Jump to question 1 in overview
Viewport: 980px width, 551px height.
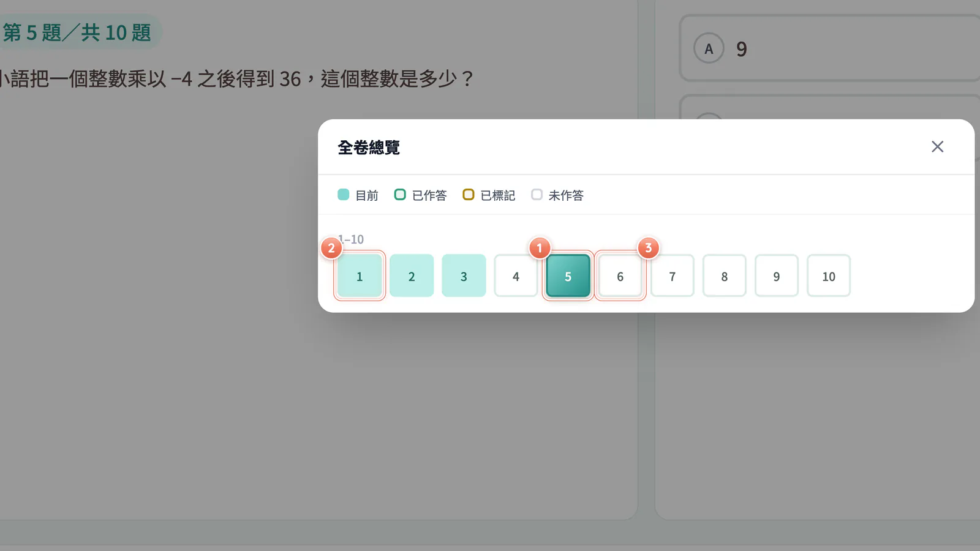pos(360,275)
